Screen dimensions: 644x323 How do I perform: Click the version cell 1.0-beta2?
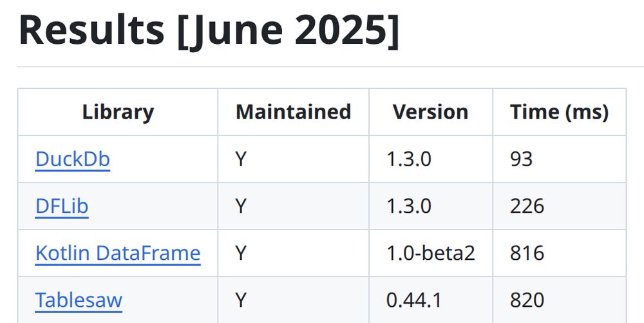[x=431, y=253]
